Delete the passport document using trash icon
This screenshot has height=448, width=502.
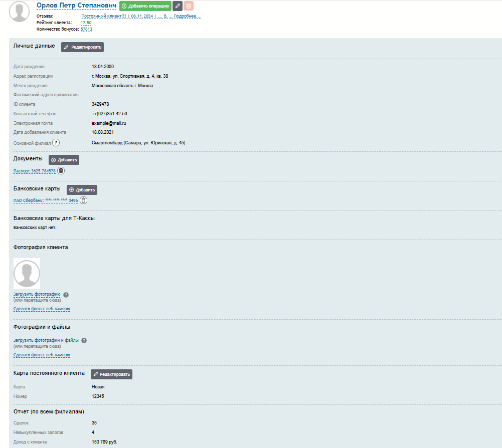(x=61, y=171)
